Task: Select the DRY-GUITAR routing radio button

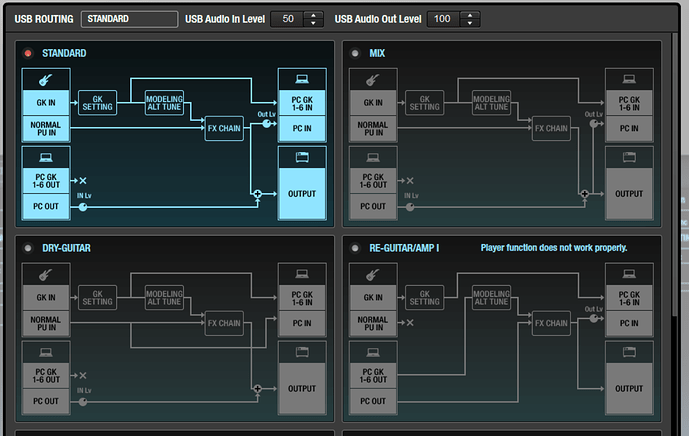Action: [28, 246]
